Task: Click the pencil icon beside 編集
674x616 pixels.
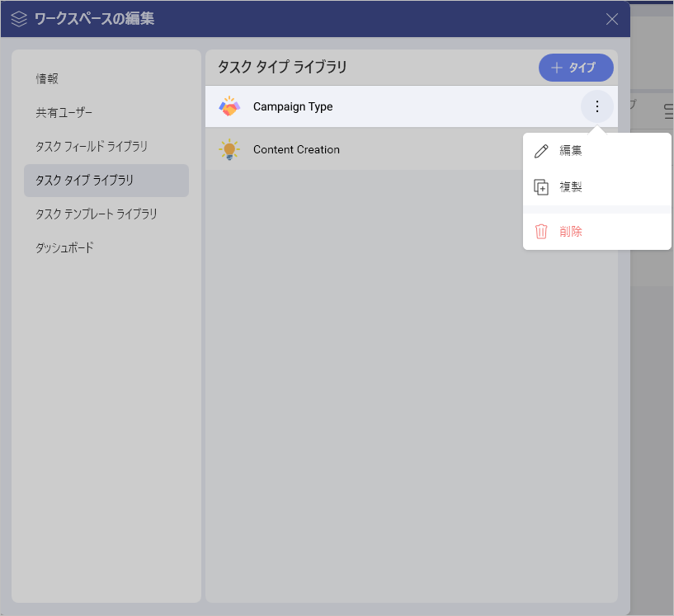Action: 541,151
